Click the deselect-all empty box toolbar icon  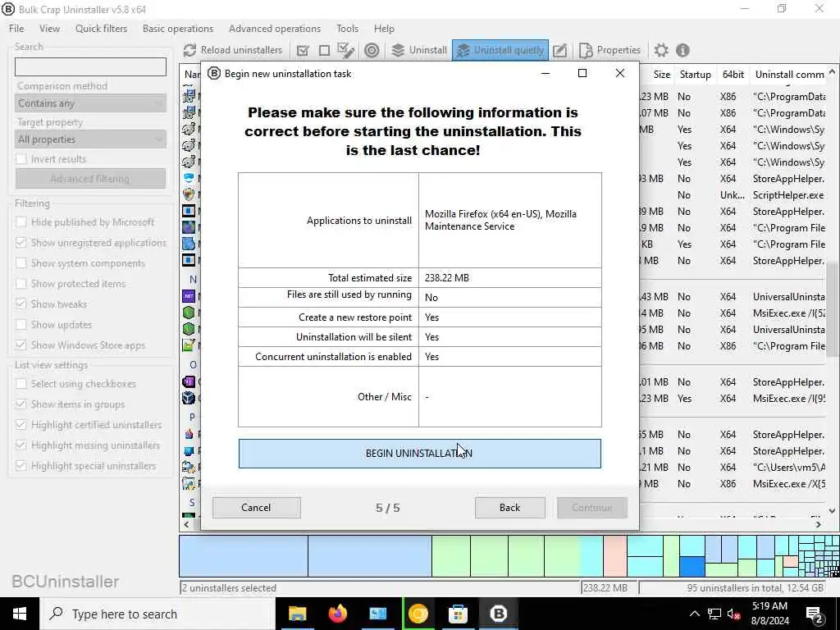[x=324, y=50]
